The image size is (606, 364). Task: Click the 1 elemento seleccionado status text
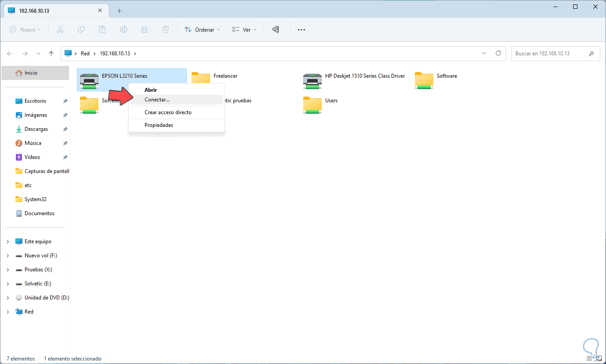click(x=73, y=359)
